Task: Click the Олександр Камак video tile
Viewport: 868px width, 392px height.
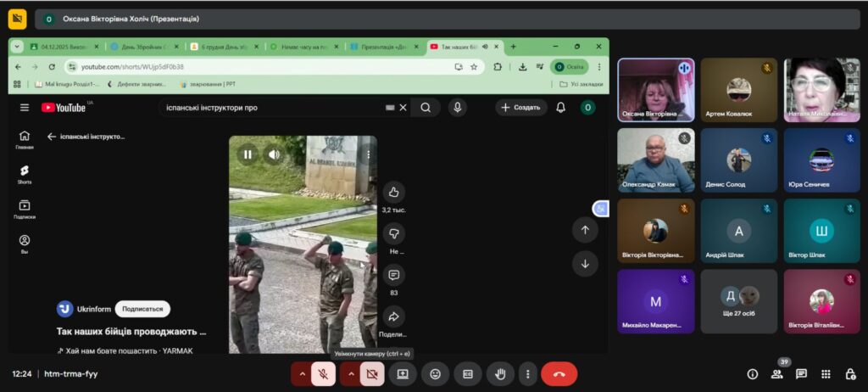Action: [655, 160]
